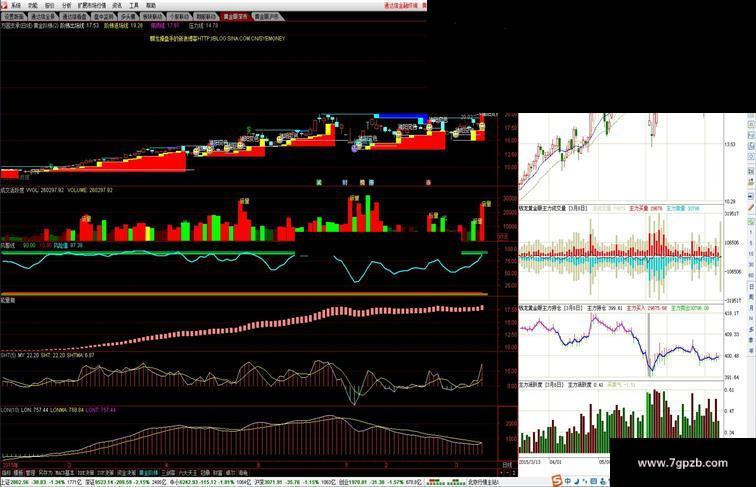This screenshot has height=487, width=756.
Task: Toggle the IME moon half-width icon
Action: 577,481
